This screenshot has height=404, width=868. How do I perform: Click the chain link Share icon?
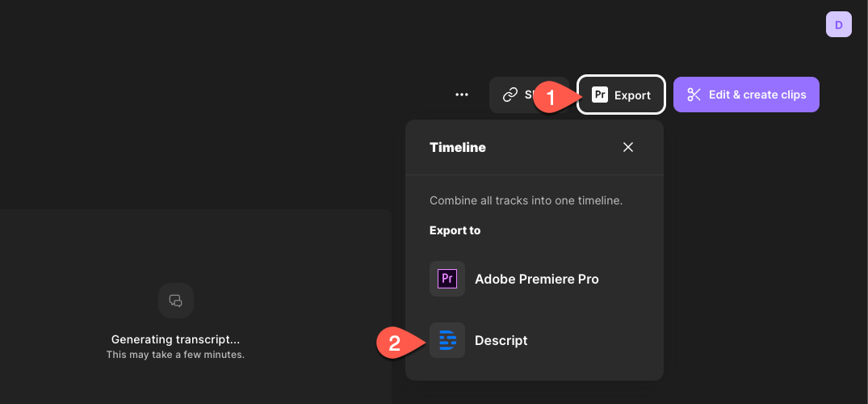[x=510, y=95]
